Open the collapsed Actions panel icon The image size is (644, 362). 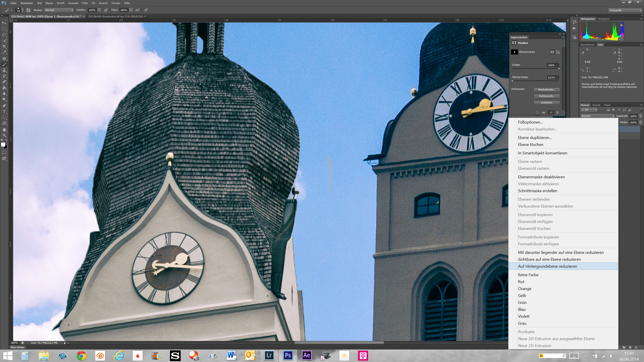(x=574, y=28)
